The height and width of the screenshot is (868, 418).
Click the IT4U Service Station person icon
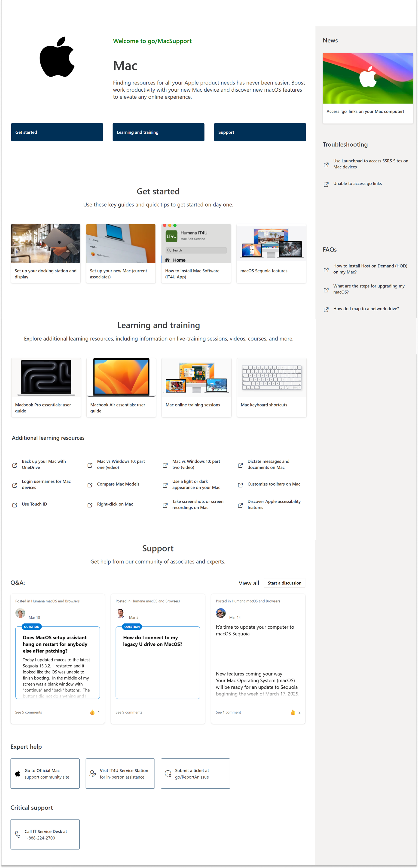pos(93,774)
